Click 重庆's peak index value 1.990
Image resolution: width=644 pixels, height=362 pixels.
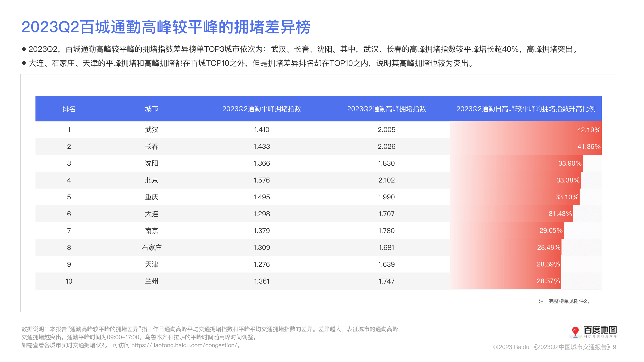click(x=386, y=197)
